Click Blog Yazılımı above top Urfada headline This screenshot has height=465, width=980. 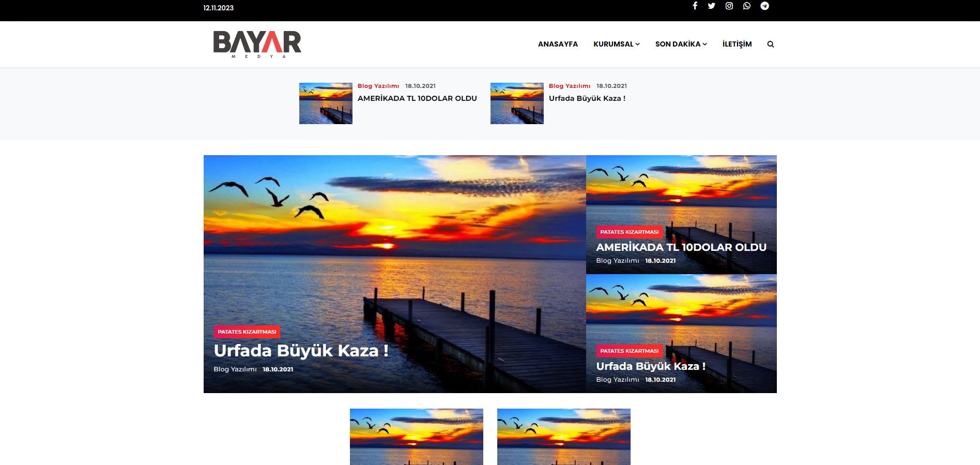[x=570, y=86]
